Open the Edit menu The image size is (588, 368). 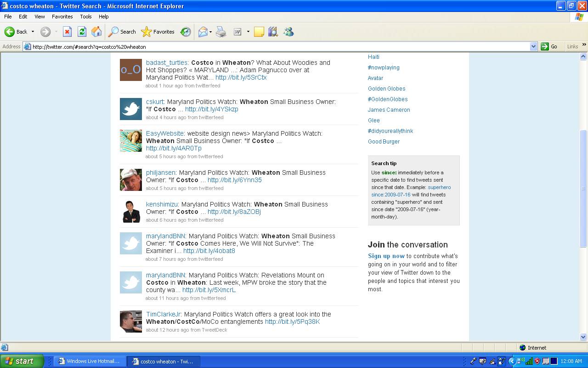coord(23,17)
